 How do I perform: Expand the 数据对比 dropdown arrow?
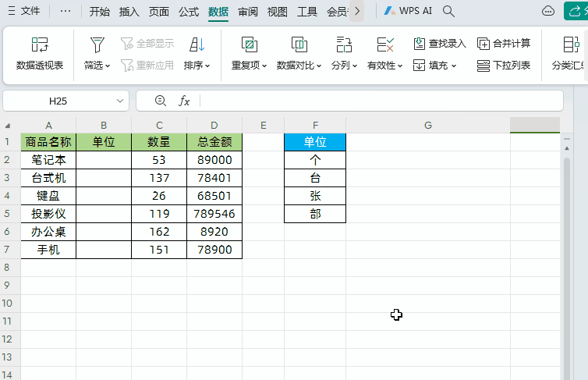click(x=319, y=66)
